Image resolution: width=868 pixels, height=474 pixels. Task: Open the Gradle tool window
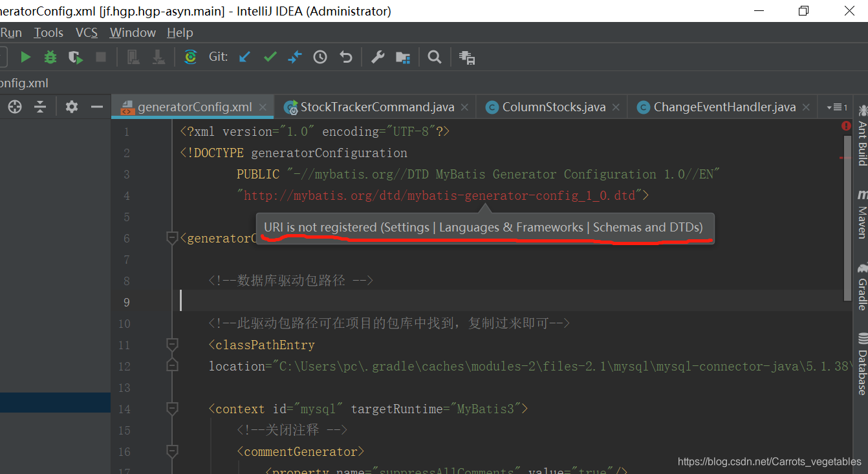[862, 286]
